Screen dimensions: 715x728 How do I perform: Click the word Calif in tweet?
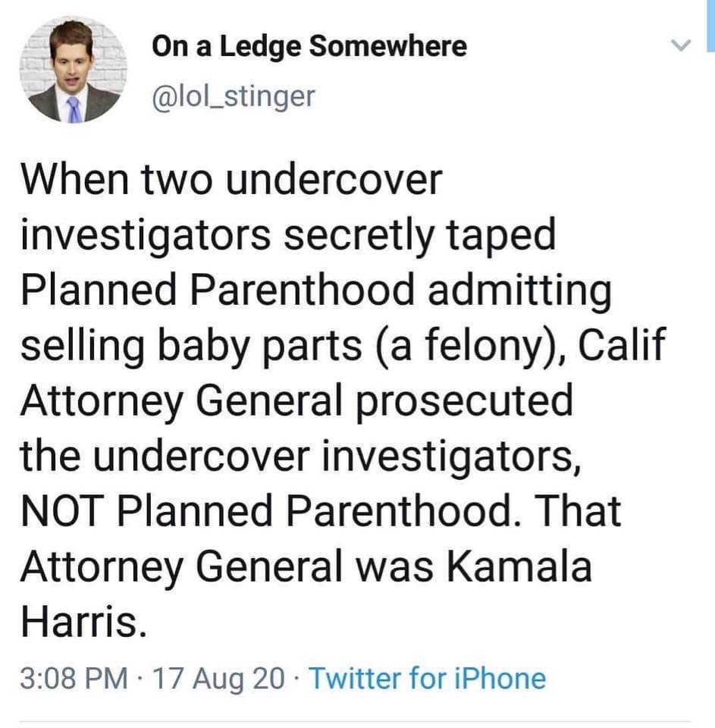(624, 347)
